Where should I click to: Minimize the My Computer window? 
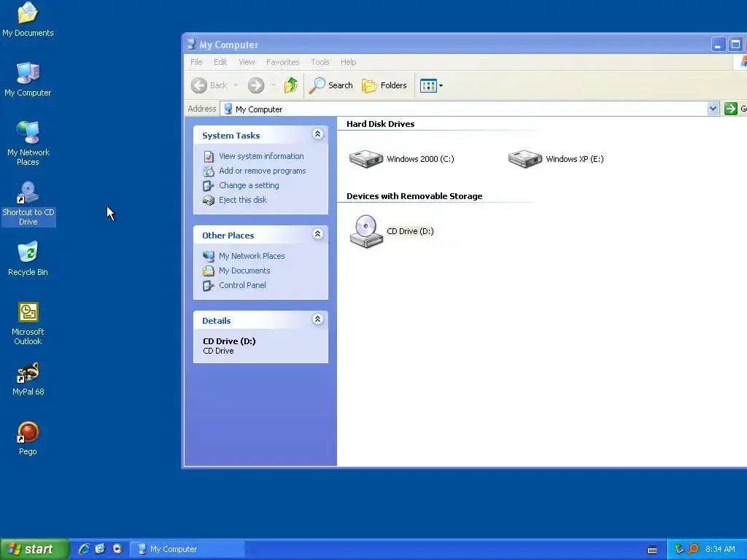coord(718,44)
